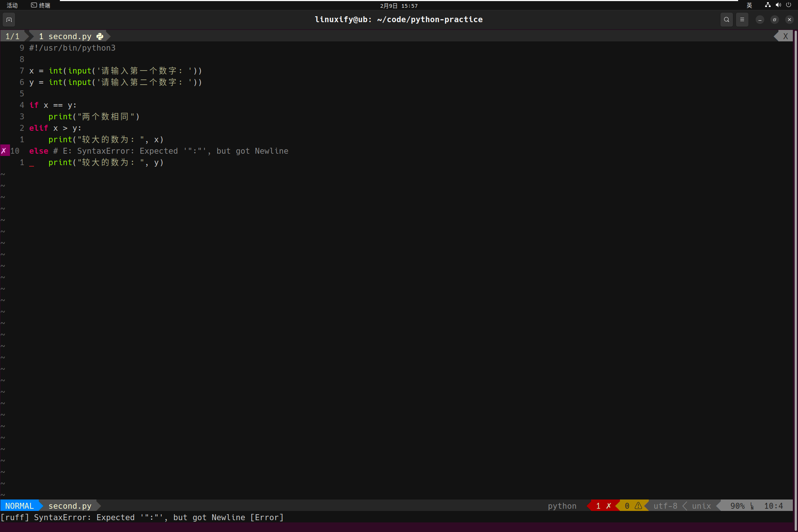Image resolution: width=798 pixels, height=532 pixels.
Task: Open the 活动 activities overview
Action: click(12, 5)
